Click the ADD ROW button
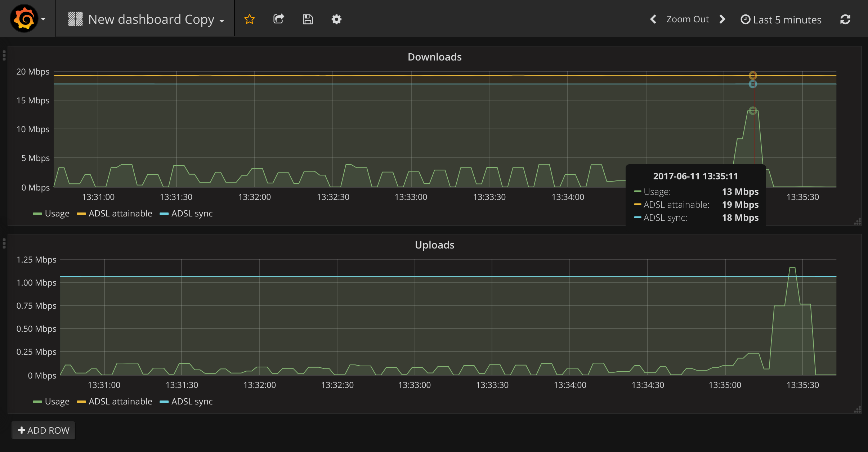The width and height of the screenshot is (868, 452). tap(44, 430)
